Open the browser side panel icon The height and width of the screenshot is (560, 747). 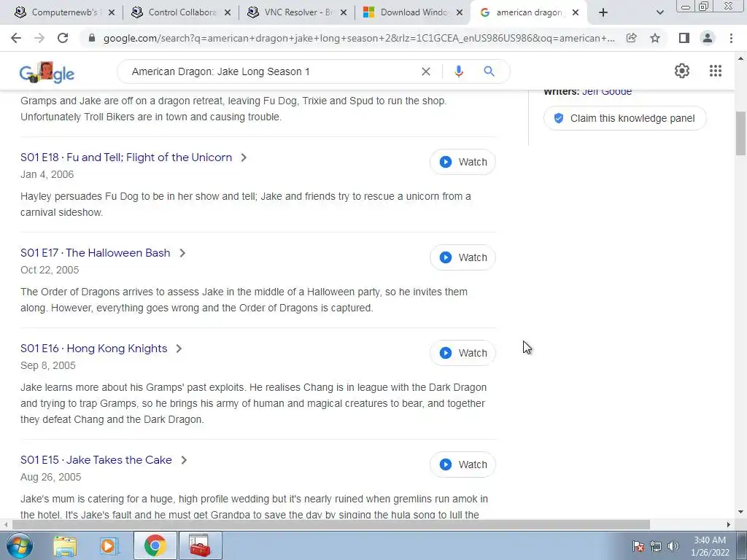(x=684, y=38)
